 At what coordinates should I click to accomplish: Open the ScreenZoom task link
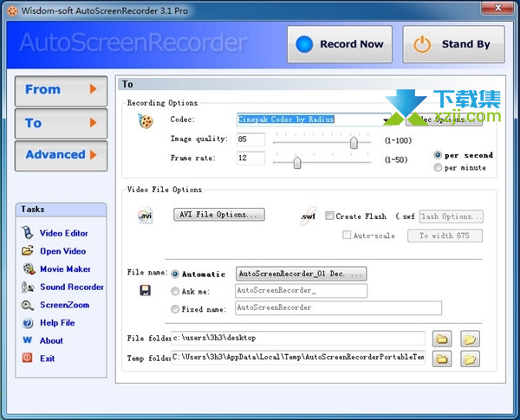pyautogui.click(x=65, y=305)
